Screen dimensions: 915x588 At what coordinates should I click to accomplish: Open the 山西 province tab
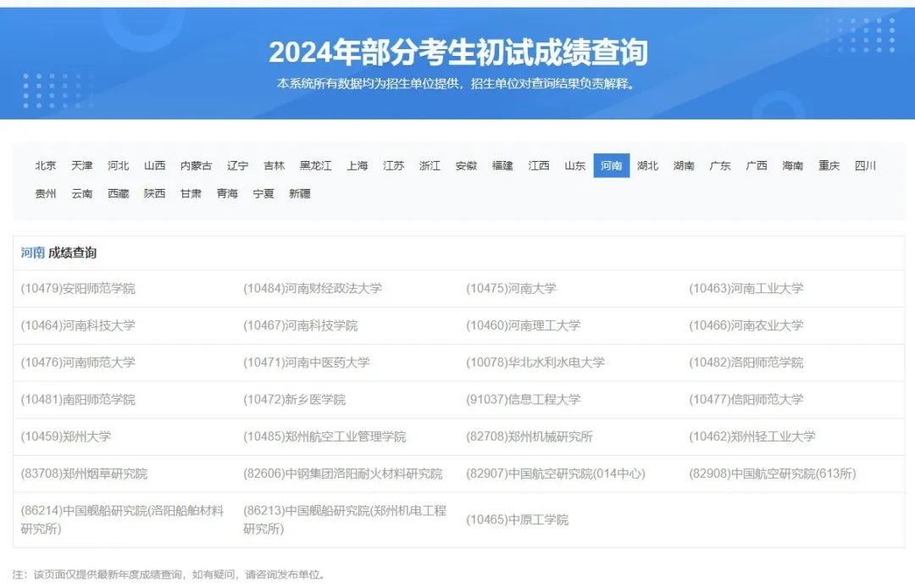(x=155, y=166)
